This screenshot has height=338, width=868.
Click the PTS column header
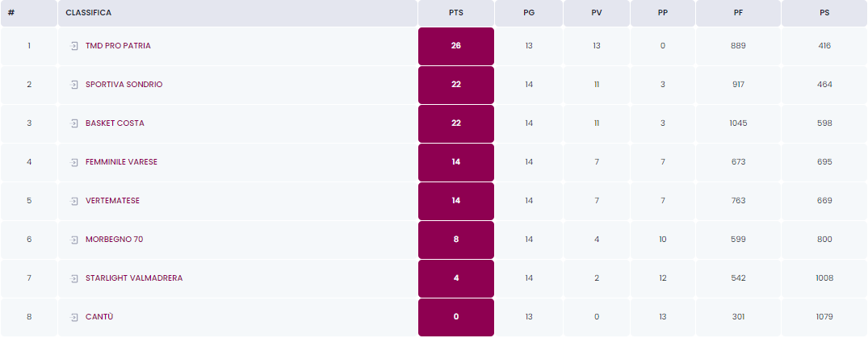click(x=456, y=13)
